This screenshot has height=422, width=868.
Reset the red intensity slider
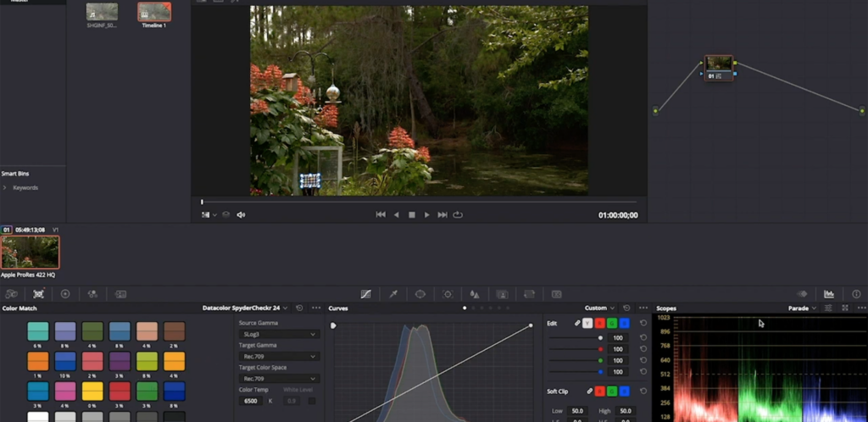643,349
